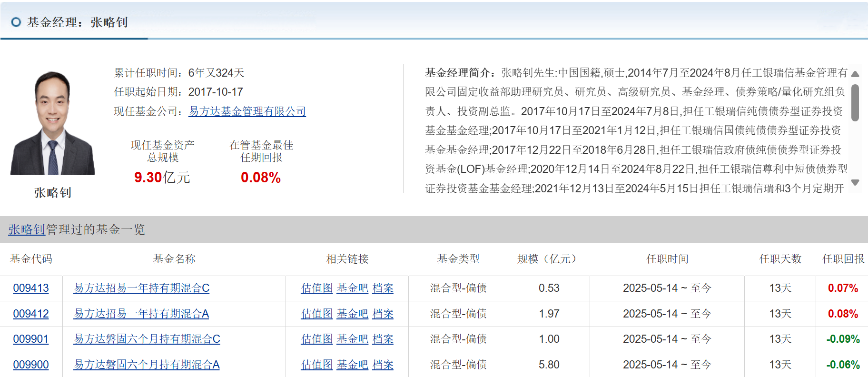Click the 基金经理简介 label
This screenshot has height=377, width=868.
pyautogui.click(x=457, y=73)
